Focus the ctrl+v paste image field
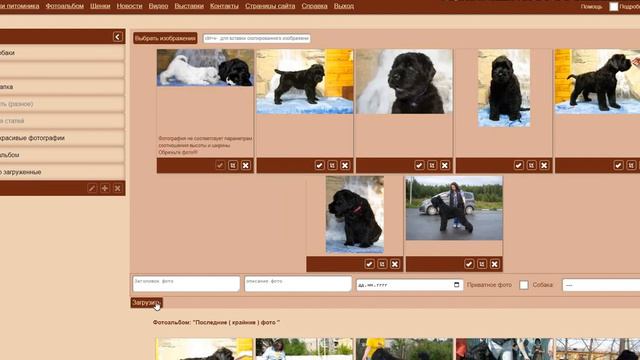This screenshot has height=360, width=640. [257, 38]
